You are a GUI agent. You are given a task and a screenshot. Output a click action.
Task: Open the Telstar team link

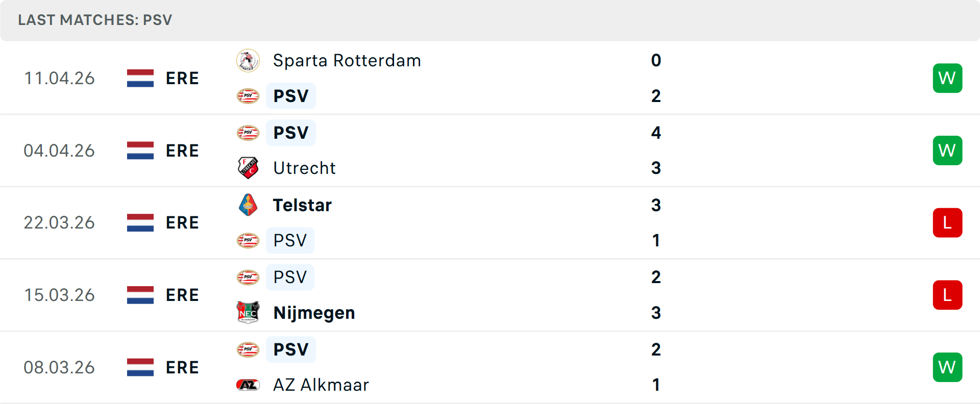pos(302,205)
